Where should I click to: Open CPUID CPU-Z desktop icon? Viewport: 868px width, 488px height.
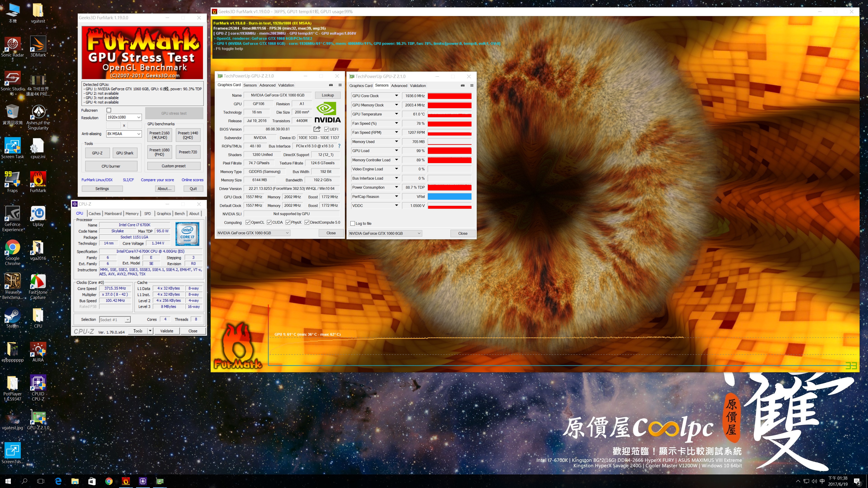[38, 388]
